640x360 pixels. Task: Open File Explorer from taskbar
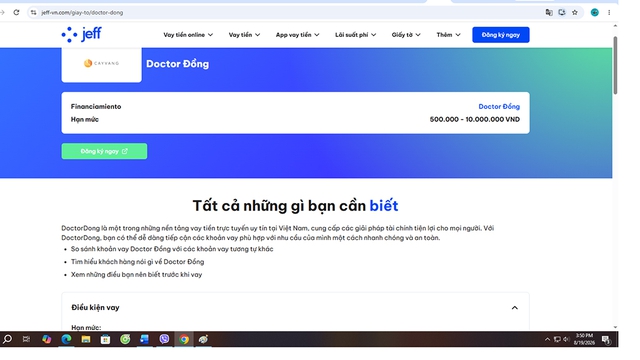coord(86,339)
